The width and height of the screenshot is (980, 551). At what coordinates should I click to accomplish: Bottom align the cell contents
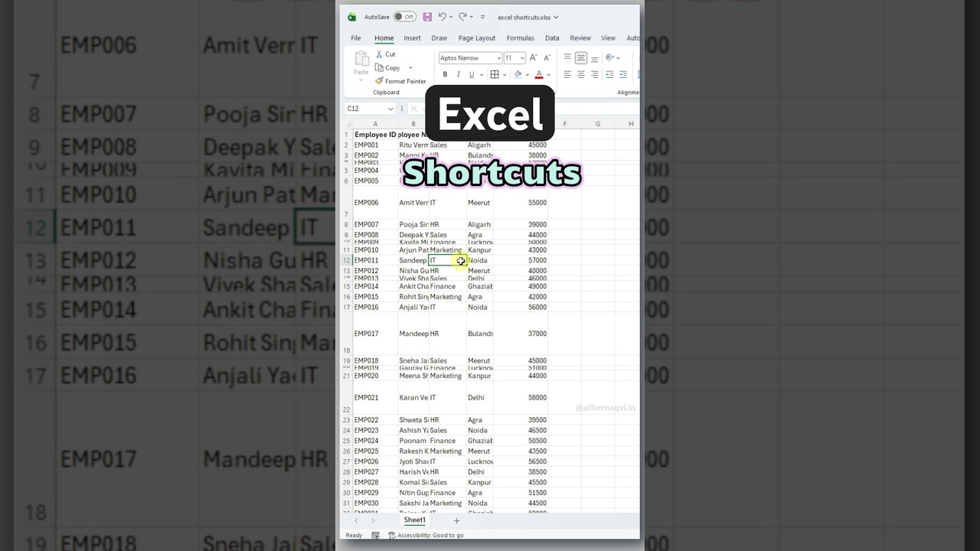pos(594,59)
